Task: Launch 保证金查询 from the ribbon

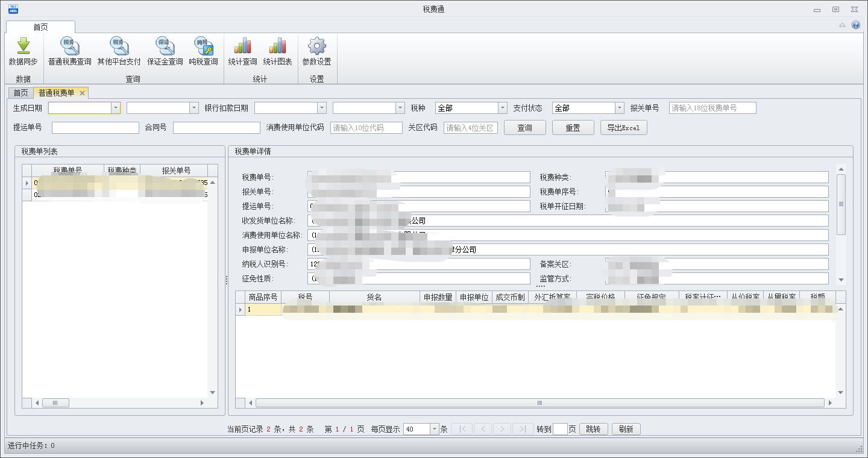Action: [x=165, y=52]
